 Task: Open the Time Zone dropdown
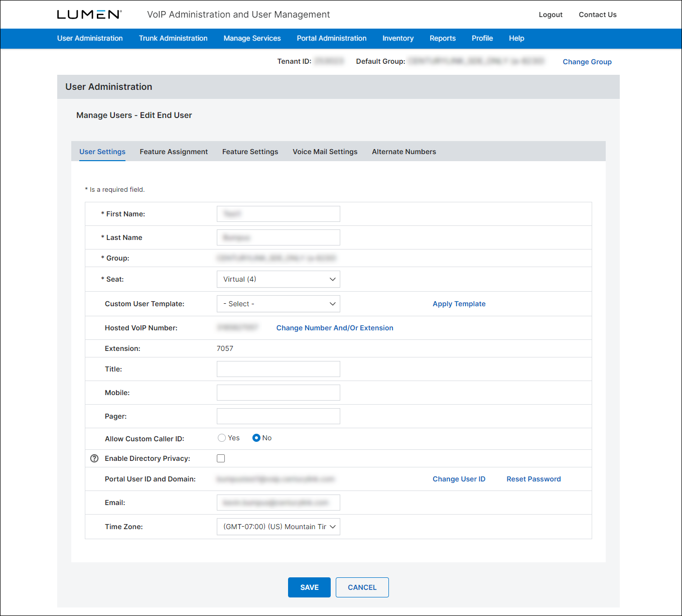pos(278,527)
